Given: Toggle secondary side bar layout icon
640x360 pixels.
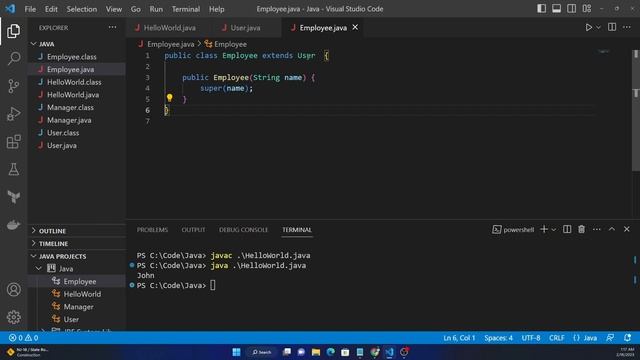Looking at the screenshot, I should [x=571, y=9].
